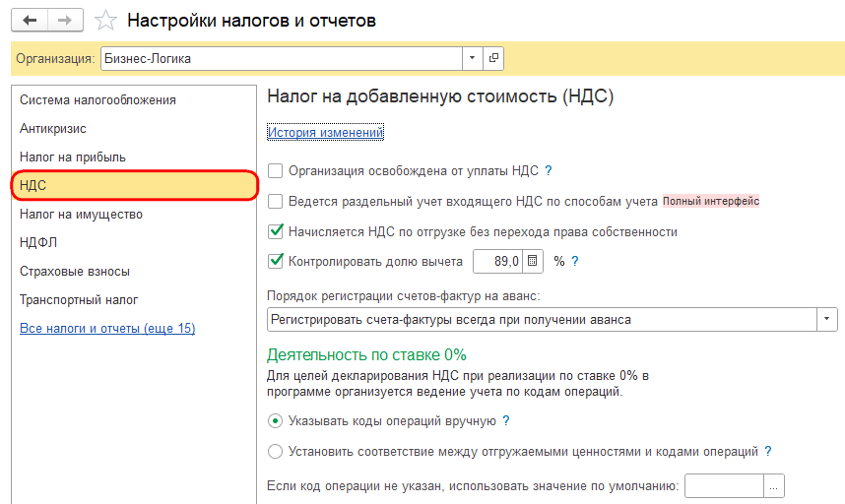845x504 pixels.
Task: Choose 'Установить соответствие' radio option
Action: coord(275,451)
